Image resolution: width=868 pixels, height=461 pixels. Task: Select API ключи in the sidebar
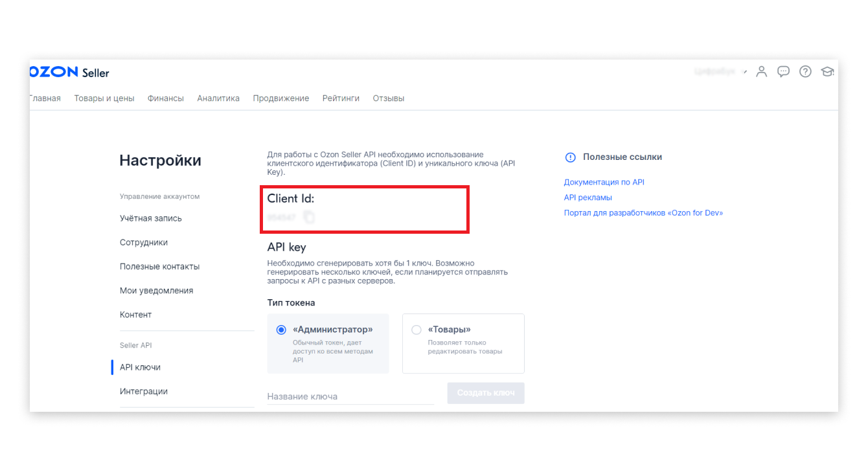coord(141,367)
